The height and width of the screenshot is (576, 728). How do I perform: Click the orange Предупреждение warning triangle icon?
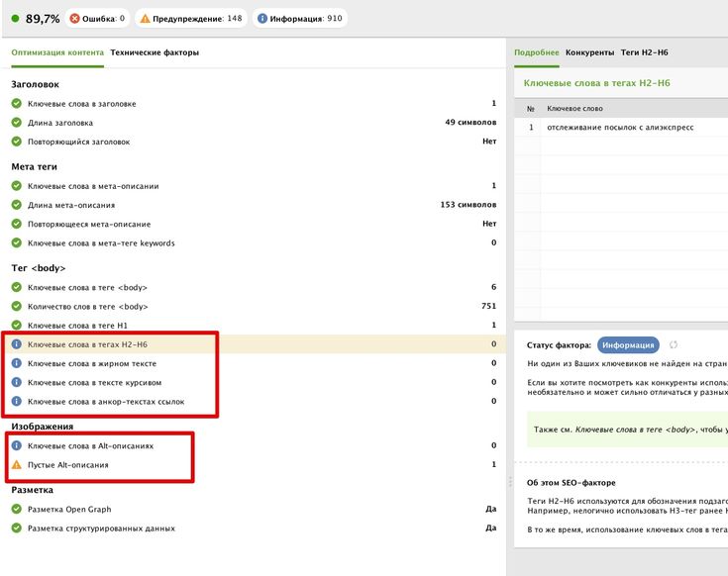(145, 18)
